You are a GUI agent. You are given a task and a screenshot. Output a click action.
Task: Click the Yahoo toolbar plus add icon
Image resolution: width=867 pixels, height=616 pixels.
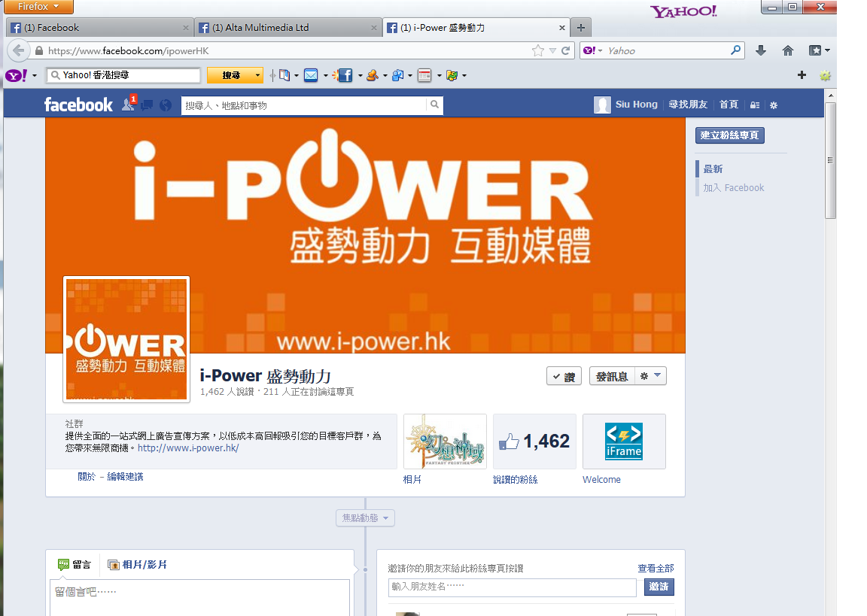[802, 75]
